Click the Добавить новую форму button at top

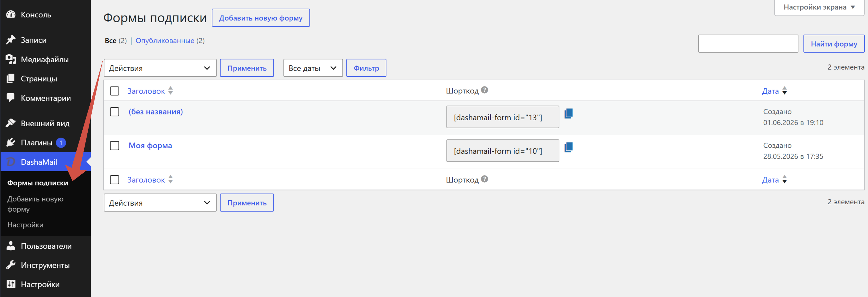261,18
